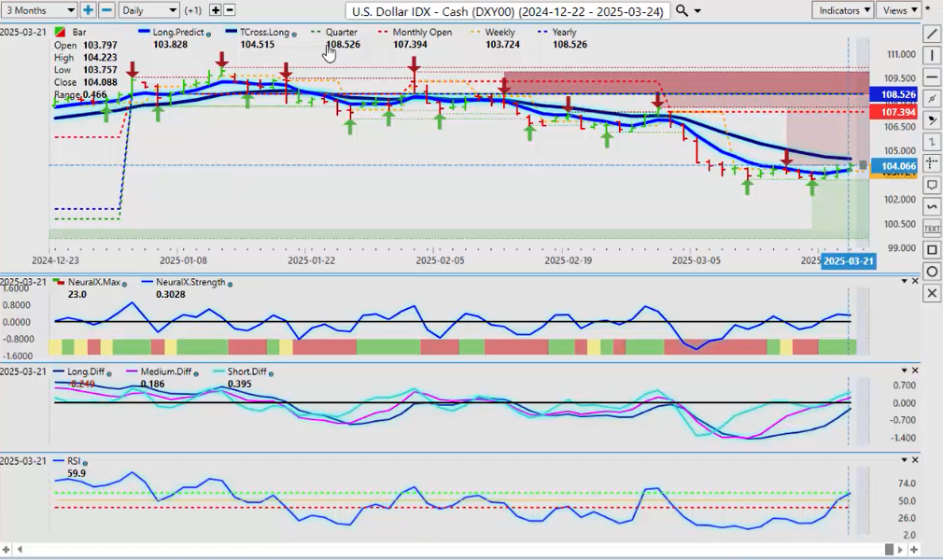Open the Indicators menu

pyautogui.click(x=841, y=10)
